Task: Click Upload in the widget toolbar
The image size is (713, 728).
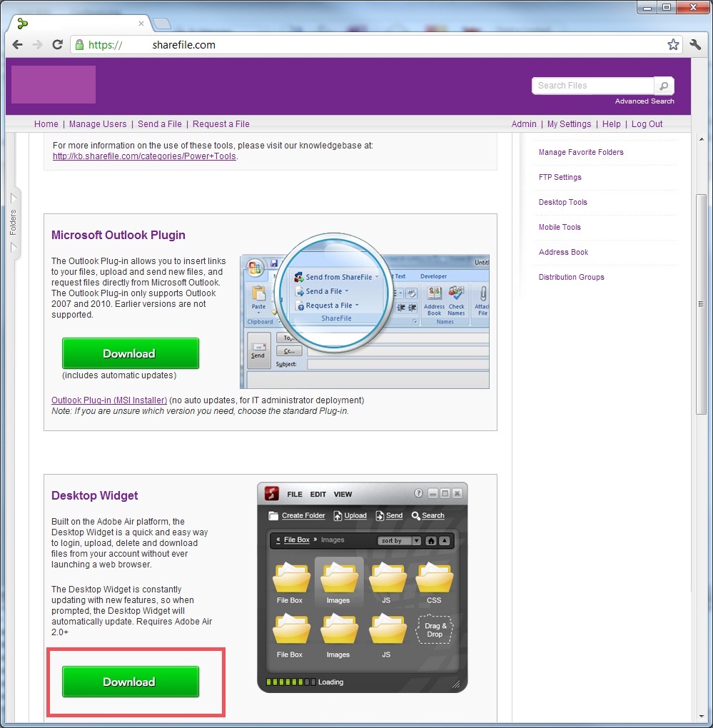Action: 350,515
